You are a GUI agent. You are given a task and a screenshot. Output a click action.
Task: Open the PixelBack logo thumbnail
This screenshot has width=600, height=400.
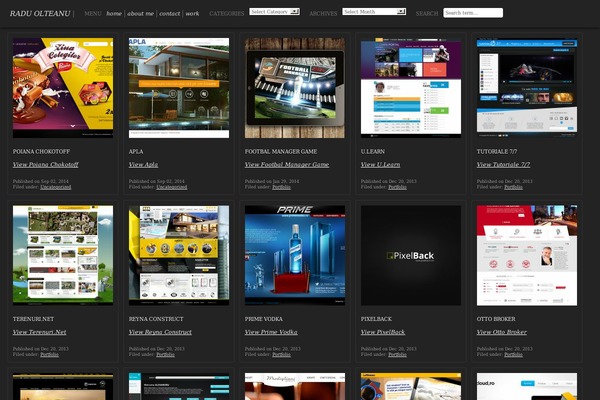click(x=411, y=255)
